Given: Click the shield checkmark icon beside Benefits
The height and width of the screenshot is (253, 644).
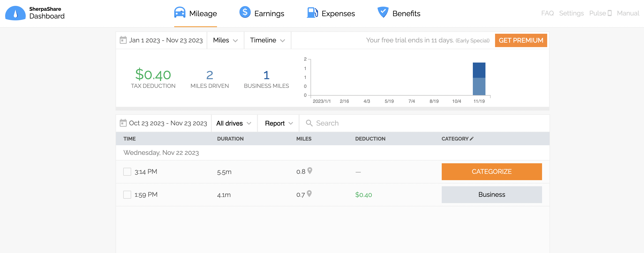Looking at the screenshot, I should pyautogui.click(x=383, y=12).
